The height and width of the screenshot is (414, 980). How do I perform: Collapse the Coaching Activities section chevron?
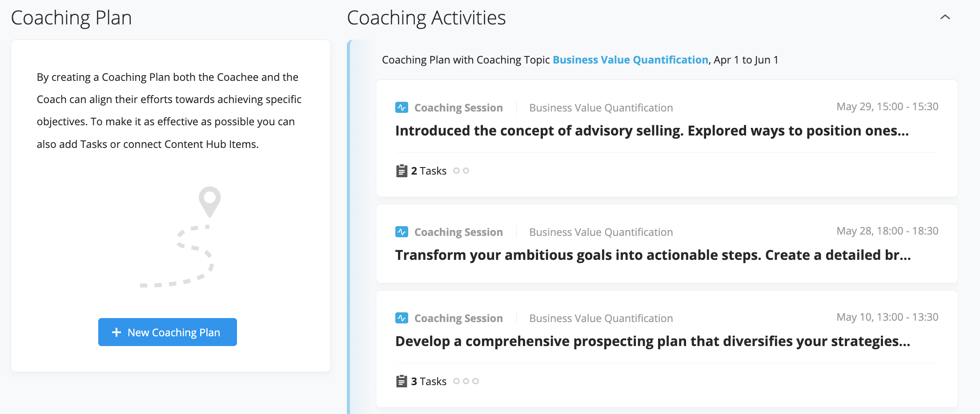pyautogui.click(x=945, y=17)
